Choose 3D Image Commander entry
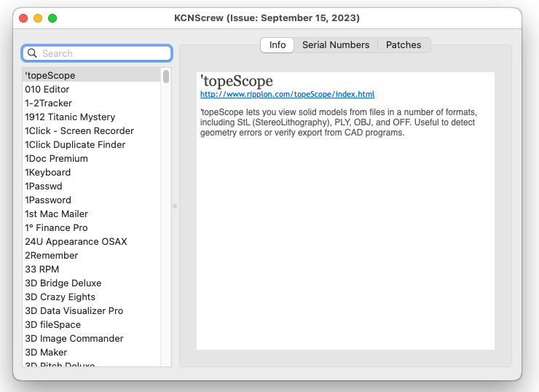This screenshot has width=539, height=392. (x=92, y=338)
